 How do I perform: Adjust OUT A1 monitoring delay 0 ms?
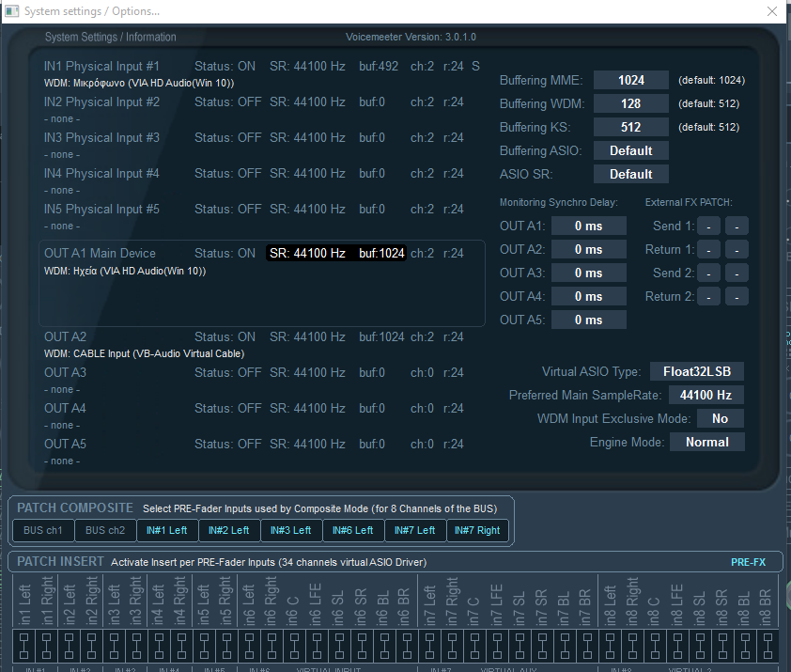[x=589, y=226]
